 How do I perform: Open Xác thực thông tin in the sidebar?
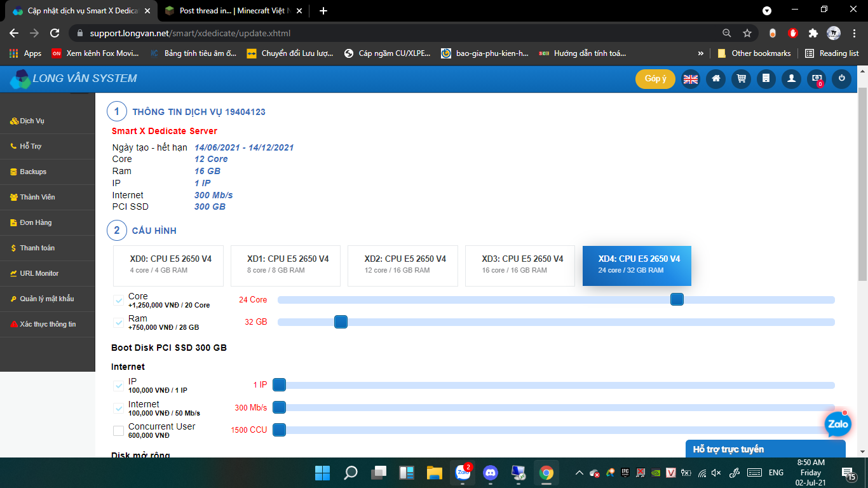tap(47, 324)
